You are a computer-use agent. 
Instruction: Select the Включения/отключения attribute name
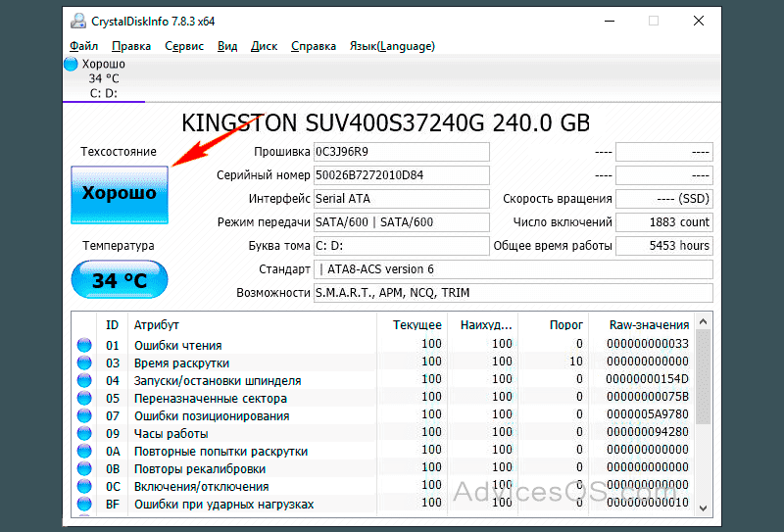pos(202,487)
